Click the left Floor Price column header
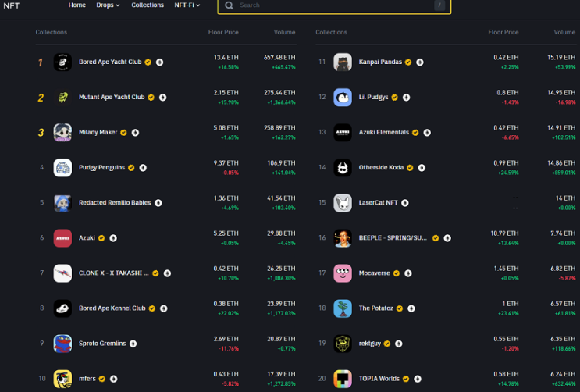 (223, 32)
